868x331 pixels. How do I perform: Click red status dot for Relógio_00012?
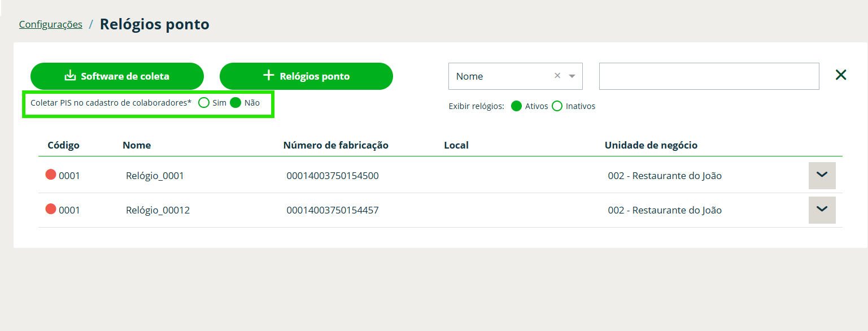[x=51, y=210]
